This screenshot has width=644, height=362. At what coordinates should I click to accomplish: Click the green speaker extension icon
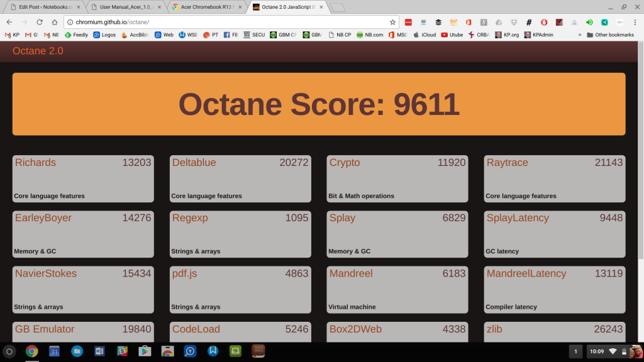tap(589, 22)
